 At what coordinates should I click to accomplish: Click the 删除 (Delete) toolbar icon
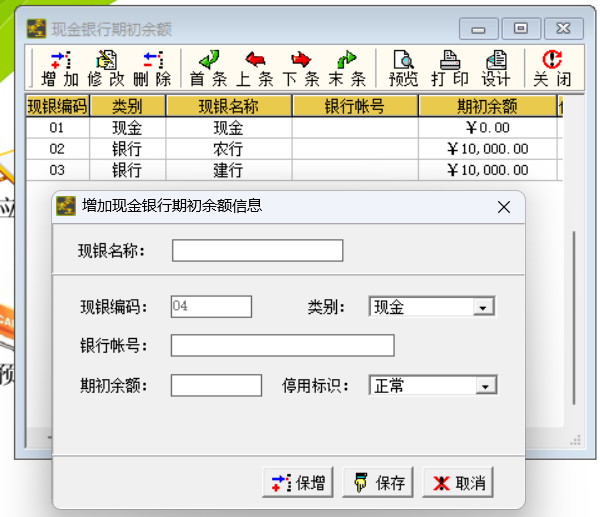152,68
